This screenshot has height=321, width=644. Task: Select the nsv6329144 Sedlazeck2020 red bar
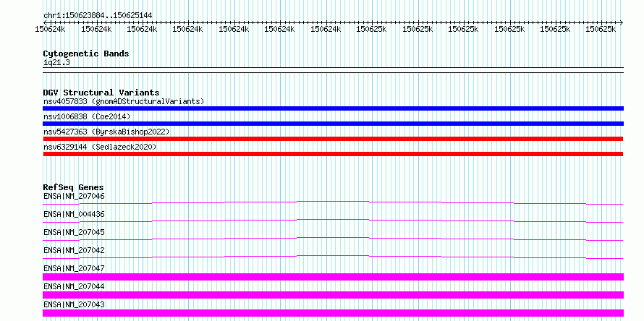333,154
